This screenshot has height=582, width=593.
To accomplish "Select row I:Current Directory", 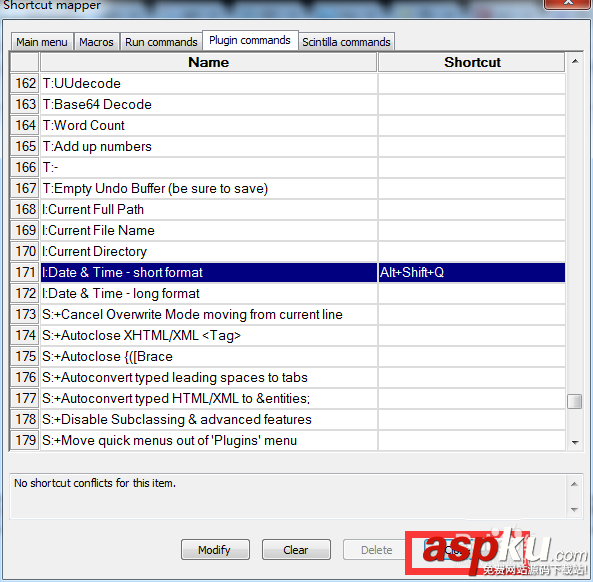I will point(288,251).
